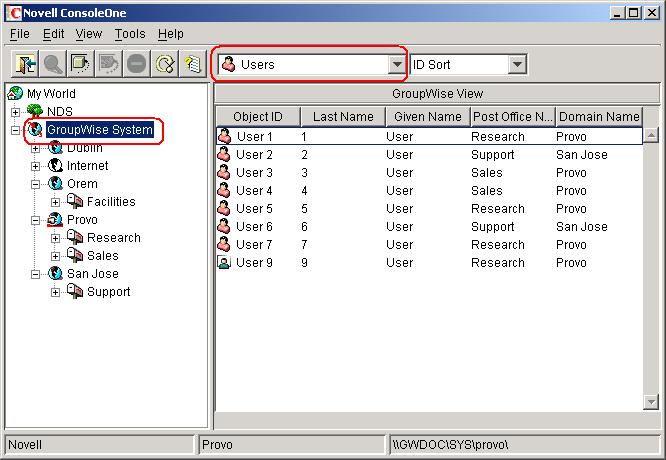666x460 pixels.
Task: Open the ID Sort dropdown
Action: coord(517,65)
